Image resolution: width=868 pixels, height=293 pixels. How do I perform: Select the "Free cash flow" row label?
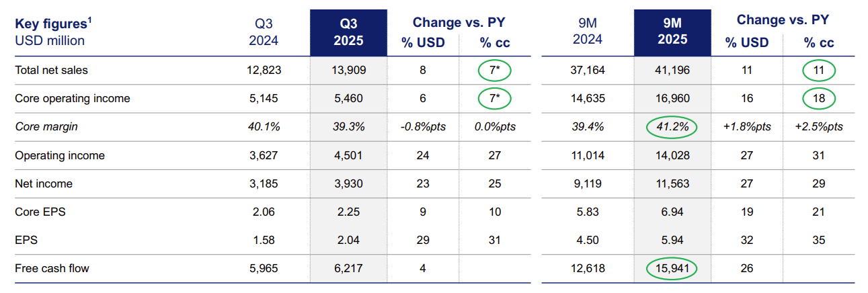52,269
